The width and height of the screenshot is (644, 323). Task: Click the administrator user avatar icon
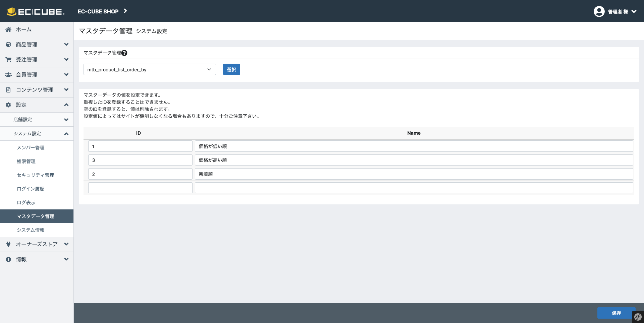coord(599,11)
